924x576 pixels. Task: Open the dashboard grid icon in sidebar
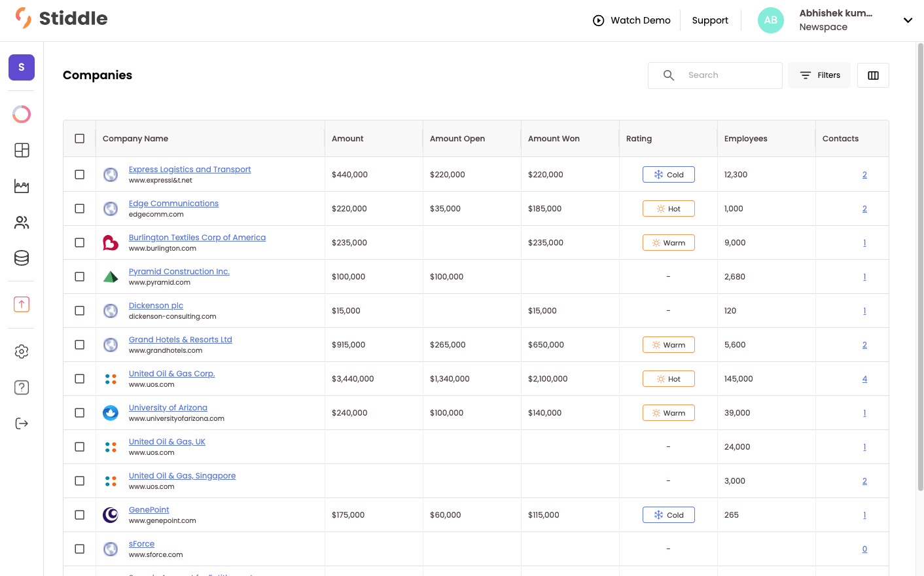point(22,151)
